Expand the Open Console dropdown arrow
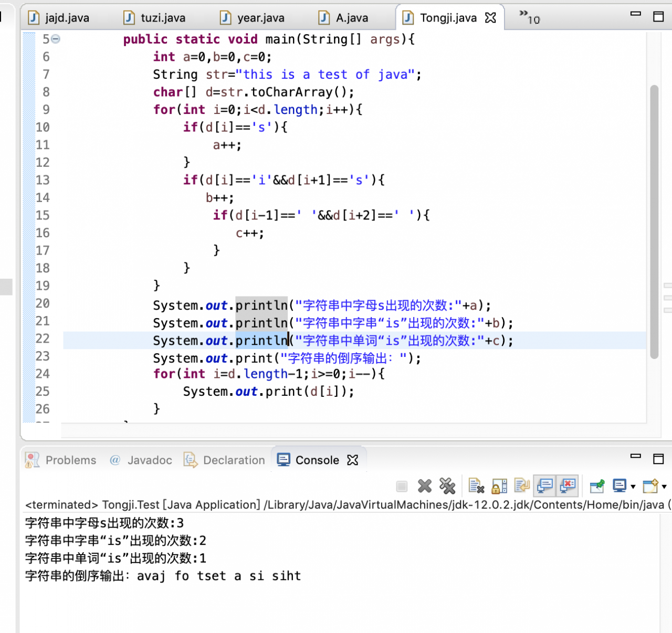 tap(664, 487)
